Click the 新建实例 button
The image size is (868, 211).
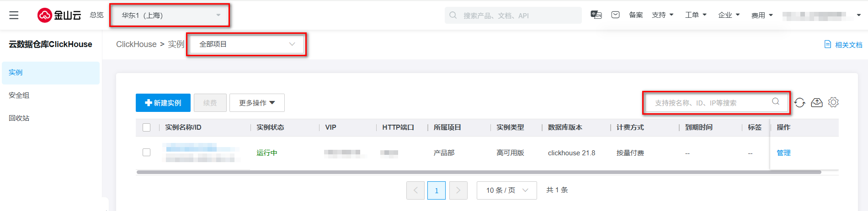pyautogui.click(x=163, y=103)
